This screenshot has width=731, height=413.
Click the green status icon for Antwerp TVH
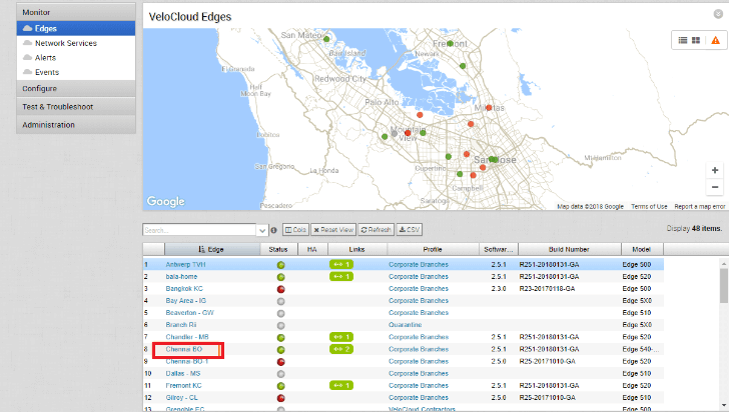pos(281,265)
